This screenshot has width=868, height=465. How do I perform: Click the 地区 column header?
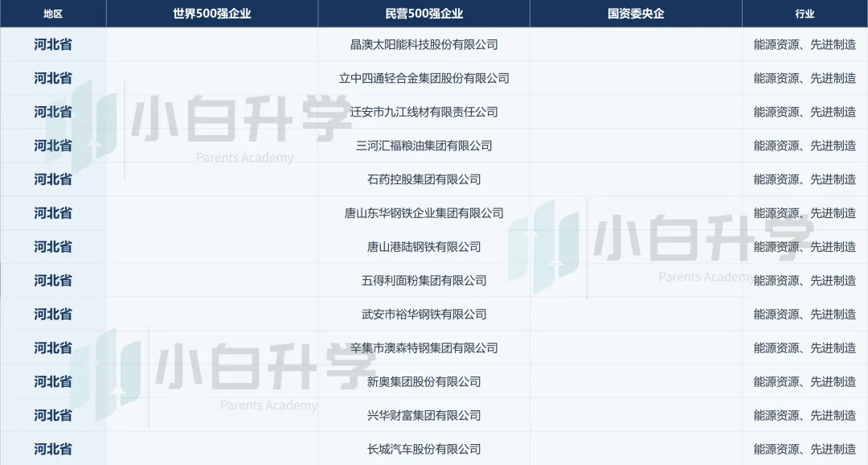tap(53, 14)
